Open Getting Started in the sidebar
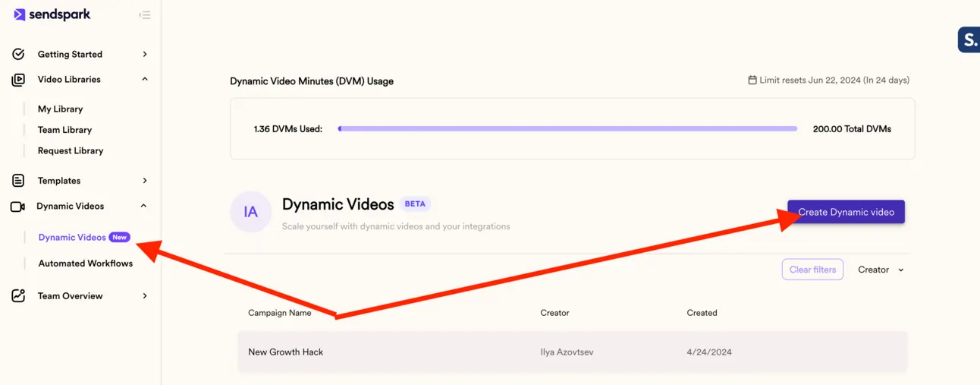 (x=70, y=54)
